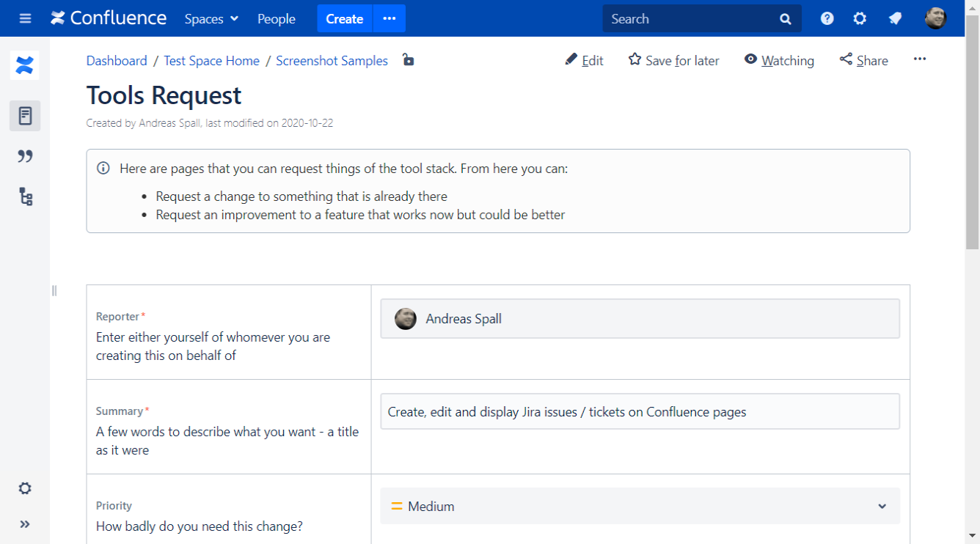The image size is (980, 544).
Task: Open the page tree sidebar icon
Action: pos(26,196)
